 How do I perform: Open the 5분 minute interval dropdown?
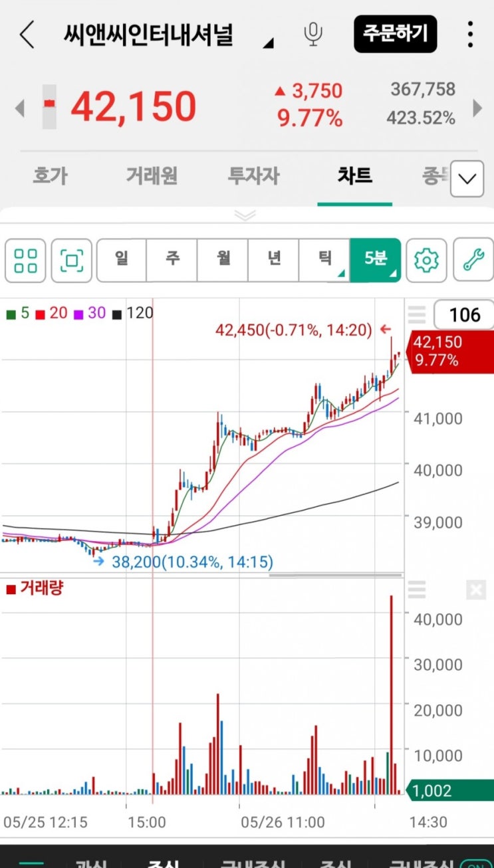pos(376,260)
